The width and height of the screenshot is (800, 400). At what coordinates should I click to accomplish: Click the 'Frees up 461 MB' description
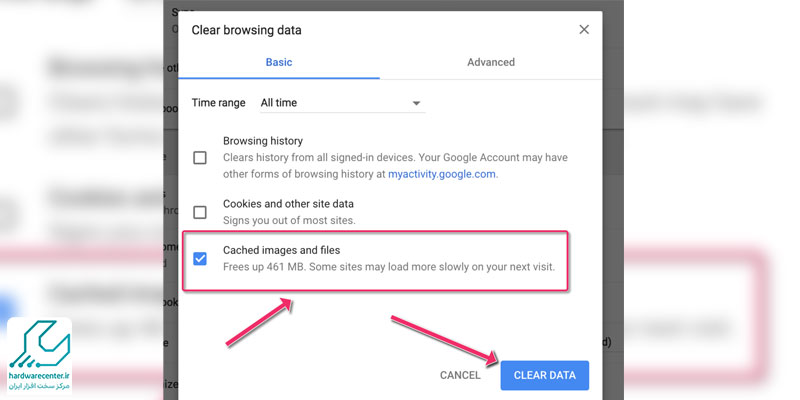[387, 268]
